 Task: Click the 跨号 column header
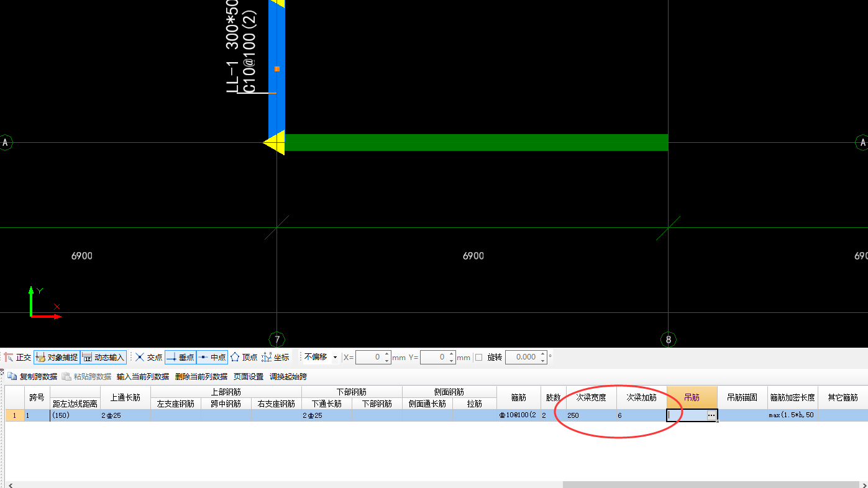click(37, 397)
